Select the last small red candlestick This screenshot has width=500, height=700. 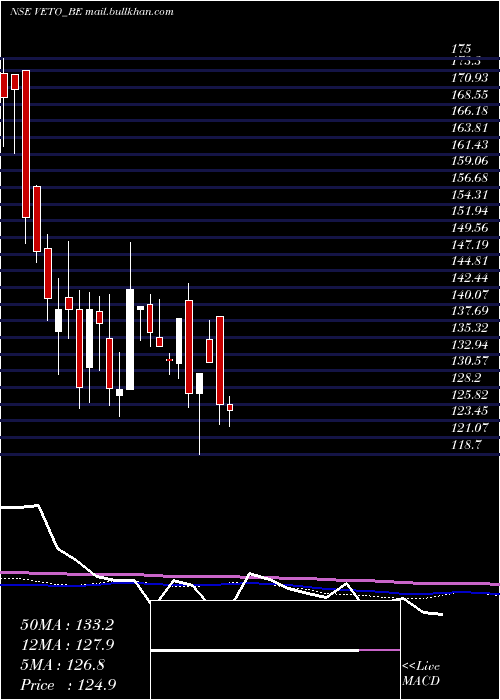[x=230, y=407]
